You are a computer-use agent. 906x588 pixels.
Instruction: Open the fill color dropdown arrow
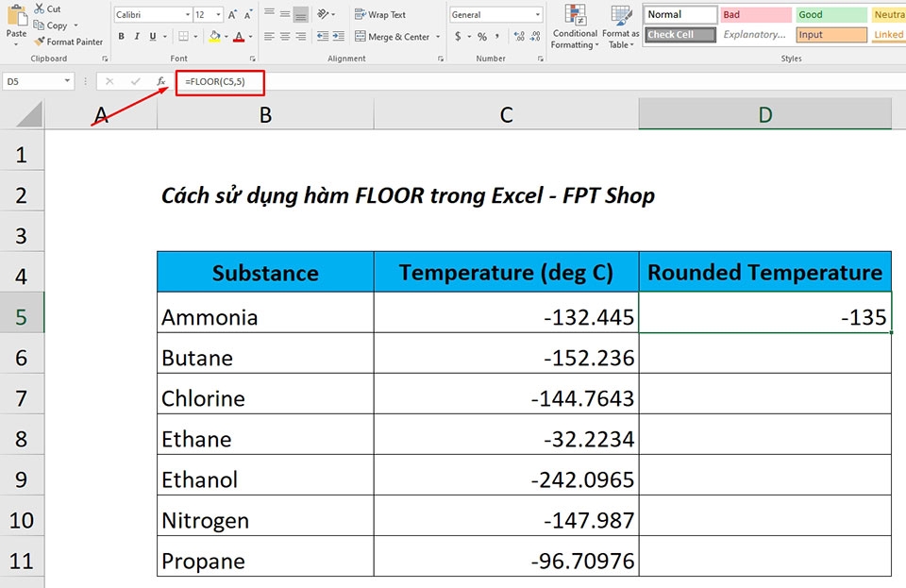tap(226, 35)
